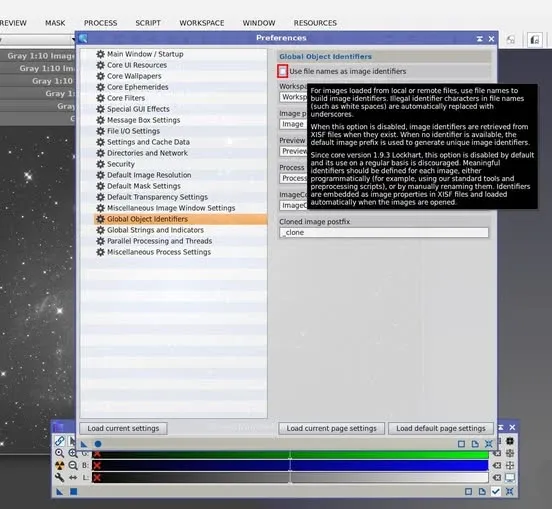This screenshot has height=509, width=552.
Task: Open 'Core Filters' settings page
Action: (126, 98)
